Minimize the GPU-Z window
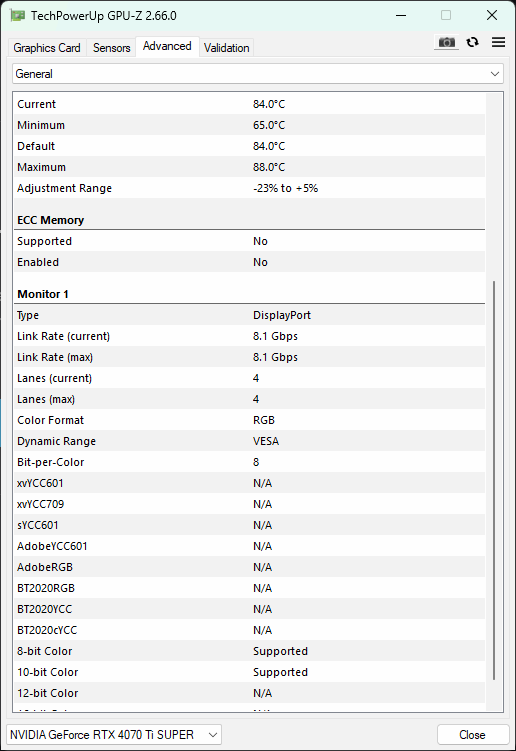Viewport: 516px width, 751px height. point(401,15)
